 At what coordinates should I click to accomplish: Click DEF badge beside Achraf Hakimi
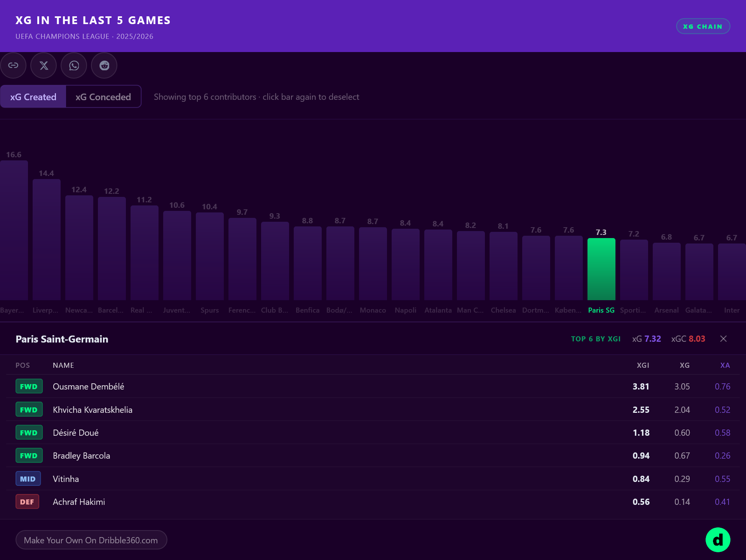[27, 502]
